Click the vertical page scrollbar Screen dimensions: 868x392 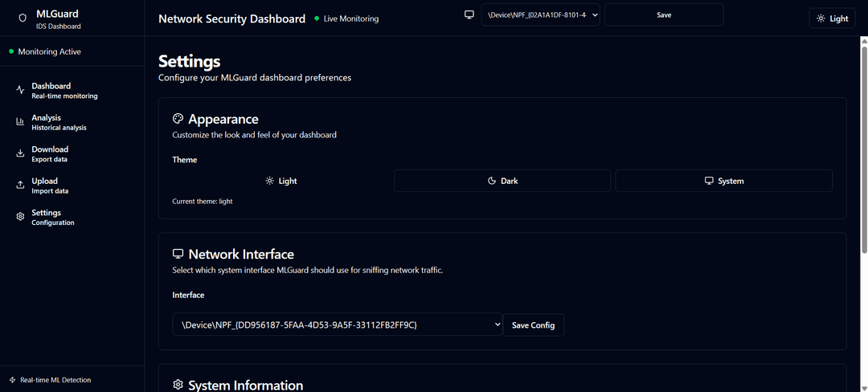point(863,161)
